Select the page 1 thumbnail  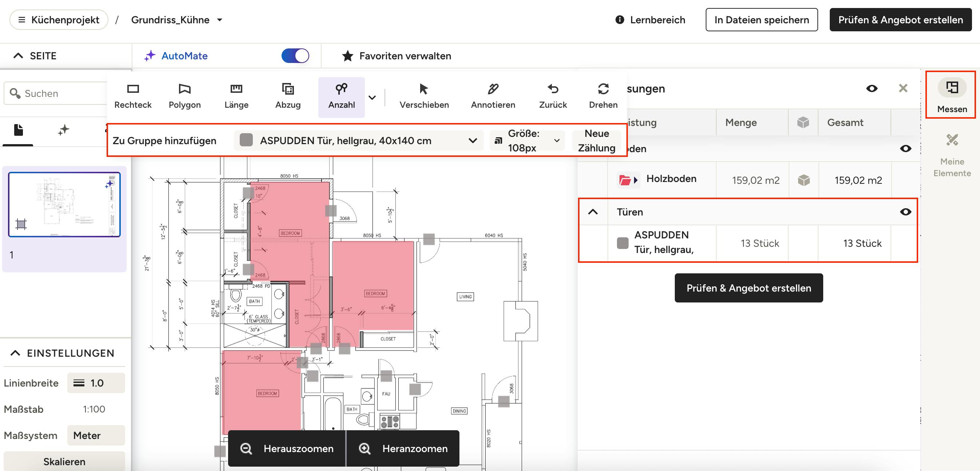[x=64, y=205]
